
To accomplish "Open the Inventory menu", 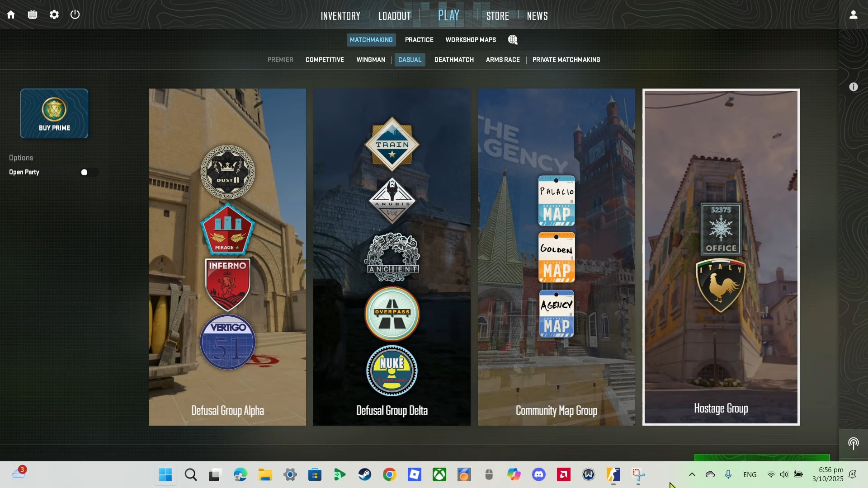I will click(340, 16).
